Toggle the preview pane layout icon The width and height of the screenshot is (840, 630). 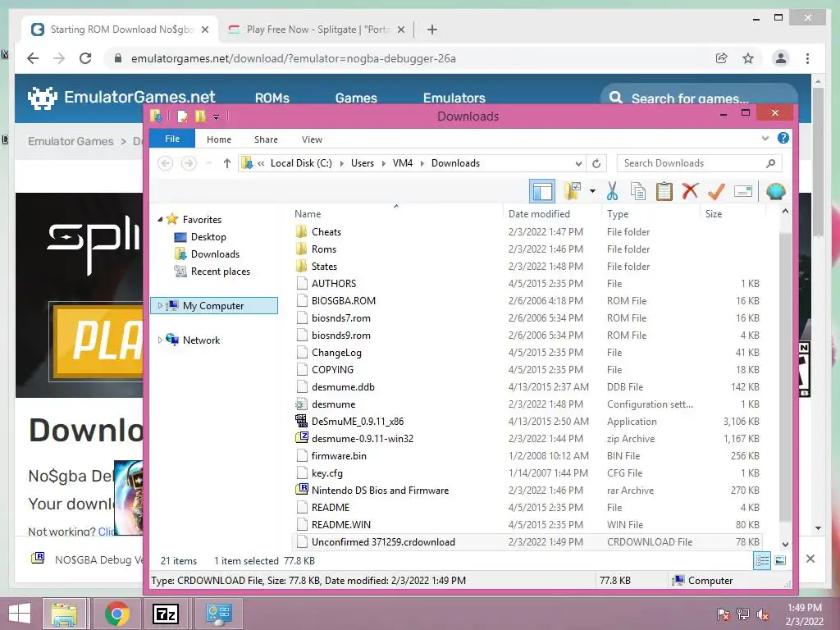click(541, 191)
